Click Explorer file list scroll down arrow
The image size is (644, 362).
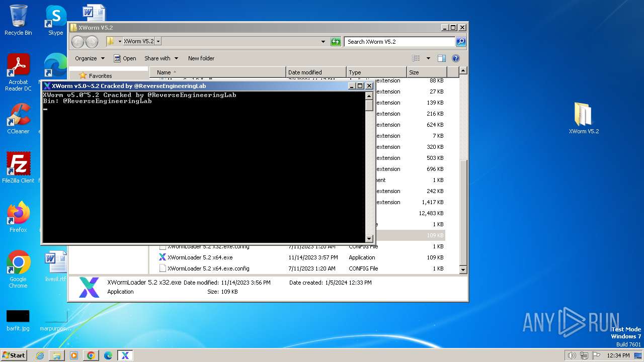(x=463, y=270)
